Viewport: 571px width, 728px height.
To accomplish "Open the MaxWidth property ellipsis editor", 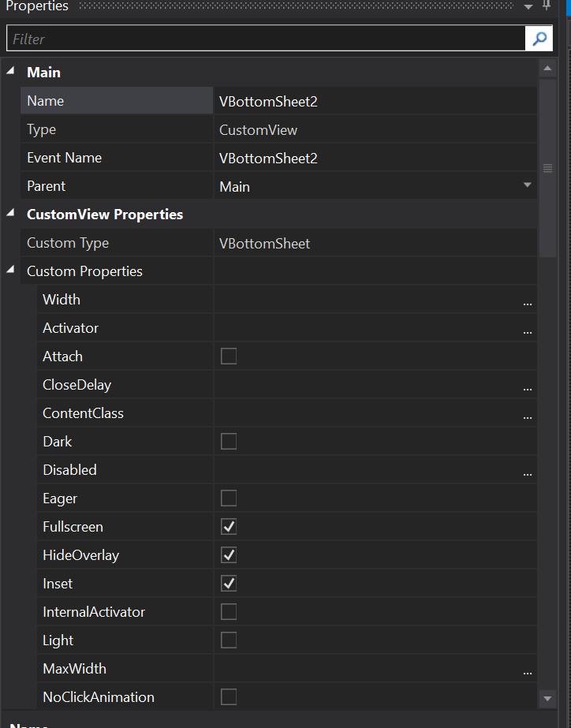I will [x=527, y=670].
